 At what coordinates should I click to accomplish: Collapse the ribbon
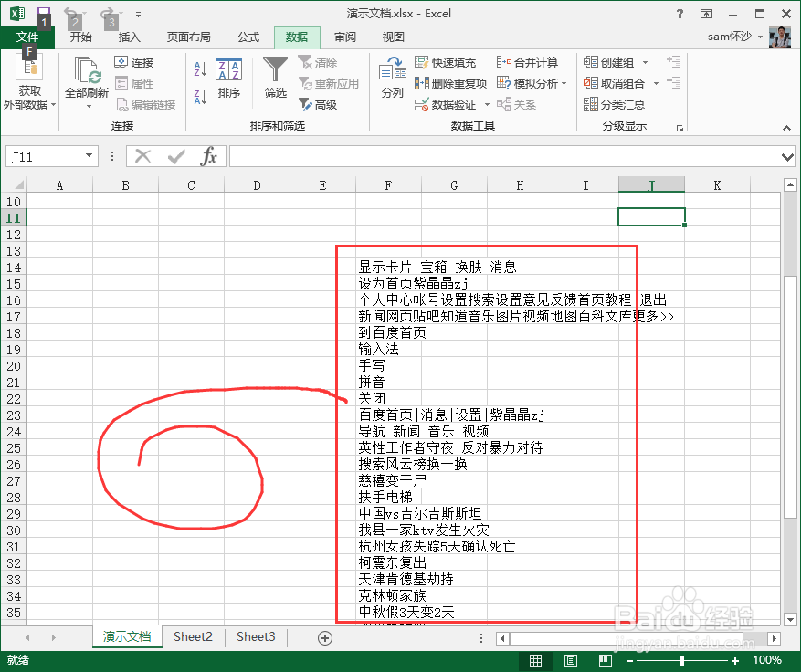pyautogui.click(x=786, y=128)
